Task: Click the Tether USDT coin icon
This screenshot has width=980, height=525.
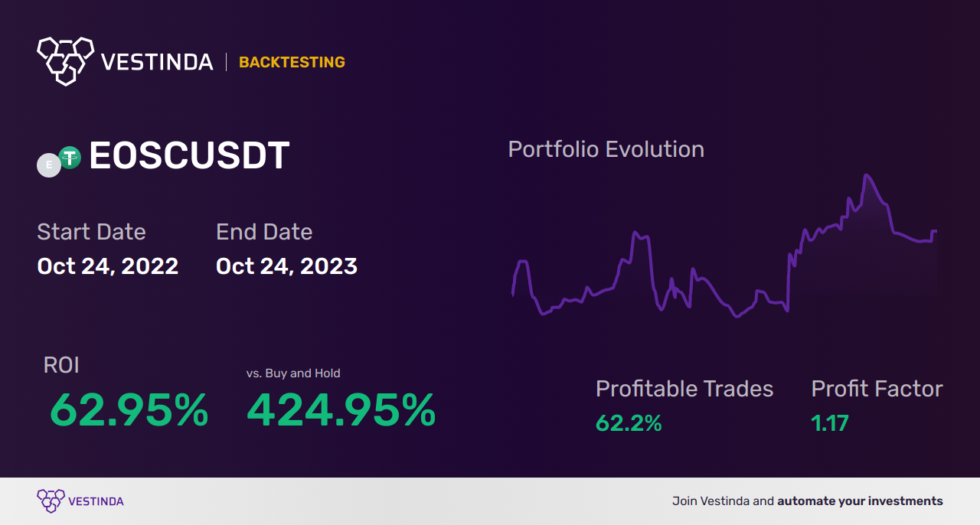Action: click(x=70, y=158)
